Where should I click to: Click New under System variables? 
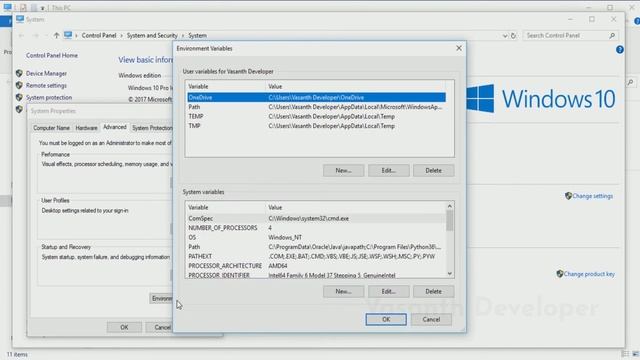[x=343, y=291]
